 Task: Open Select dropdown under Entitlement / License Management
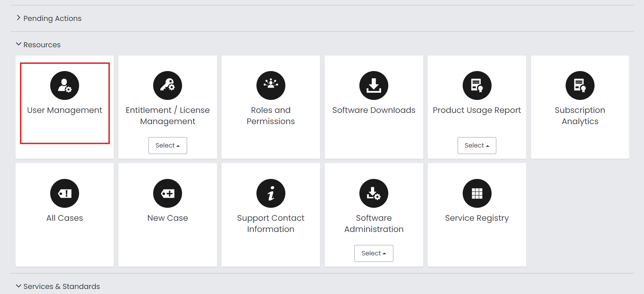coord(168,145)
